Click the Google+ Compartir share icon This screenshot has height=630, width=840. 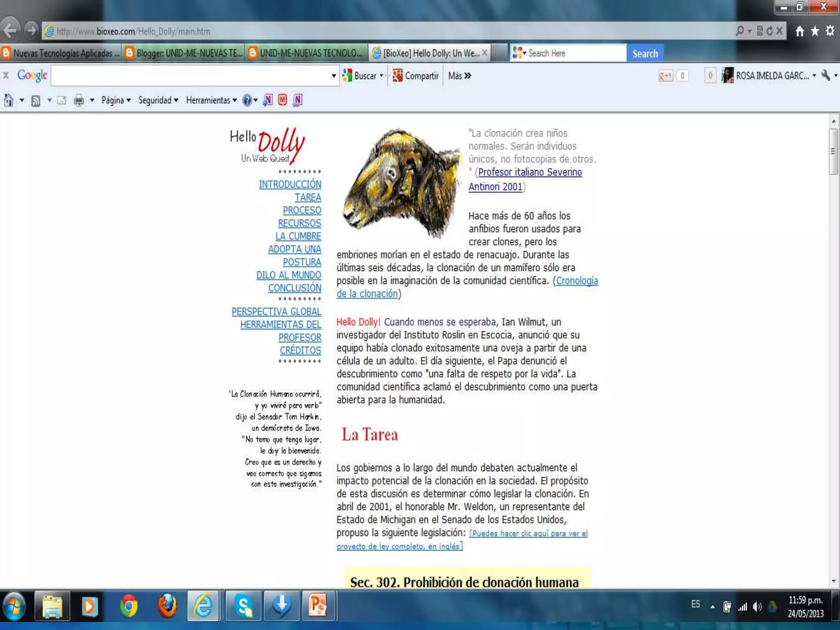(x=397, y=76)
